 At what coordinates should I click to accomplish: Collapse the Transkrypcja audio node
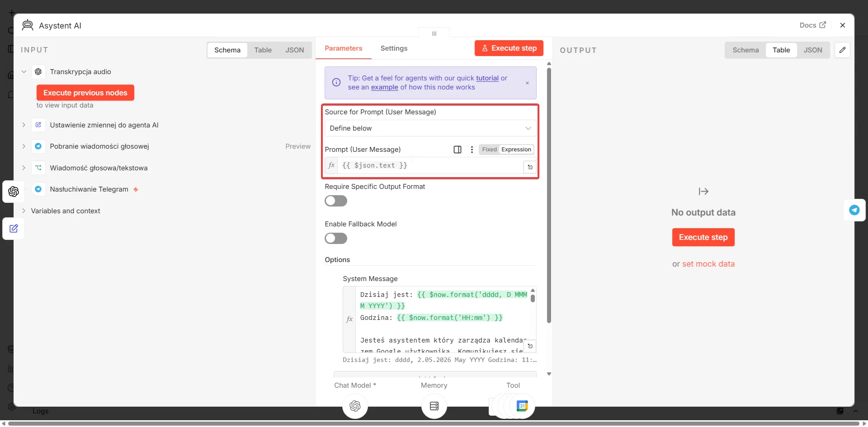tap(24, 72)
